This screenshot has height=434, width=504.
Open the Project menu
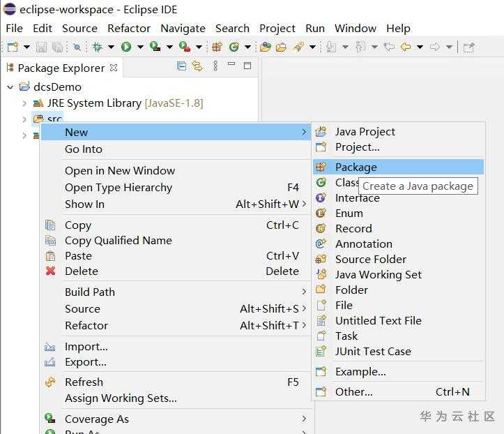coord(277,29)
